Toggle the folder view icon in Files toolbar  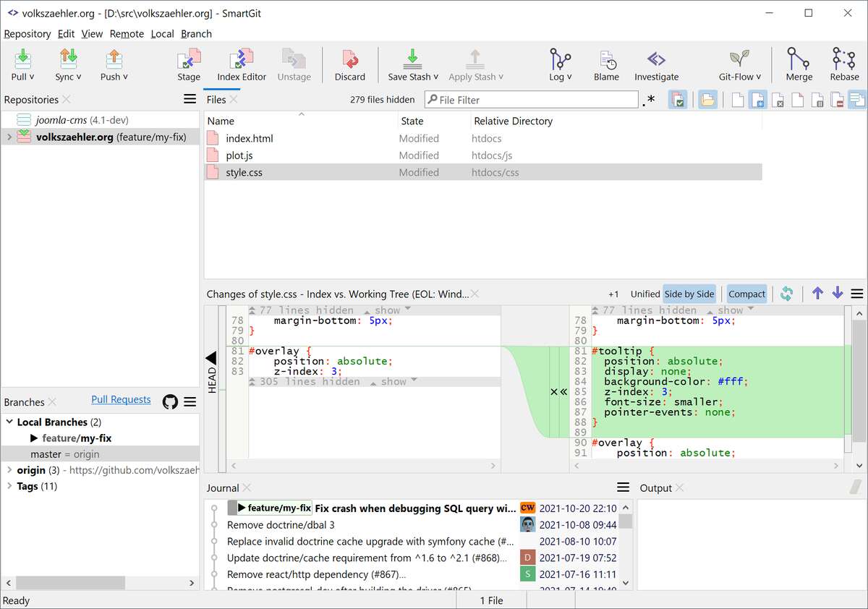point(707,100)
